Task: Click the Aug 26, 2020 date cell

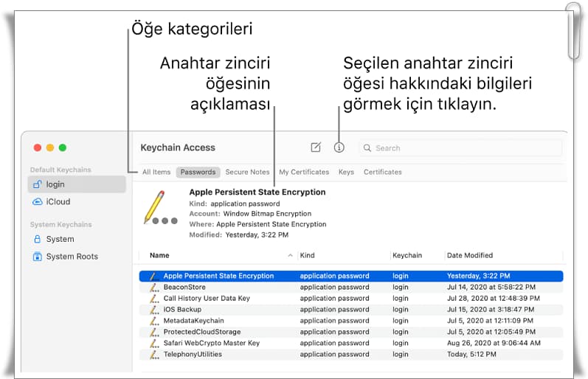Action: [494, 343]
